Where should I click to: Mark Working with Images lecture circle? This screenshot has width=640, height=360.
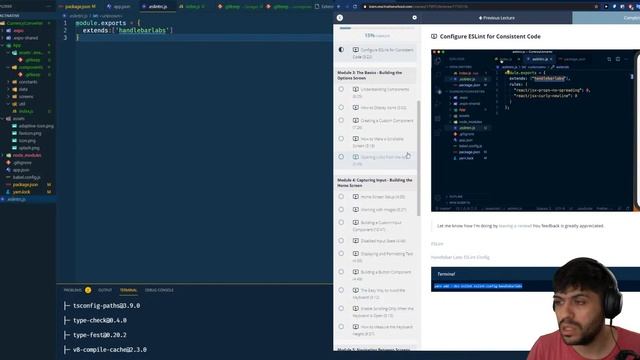(x=341, y=209)
